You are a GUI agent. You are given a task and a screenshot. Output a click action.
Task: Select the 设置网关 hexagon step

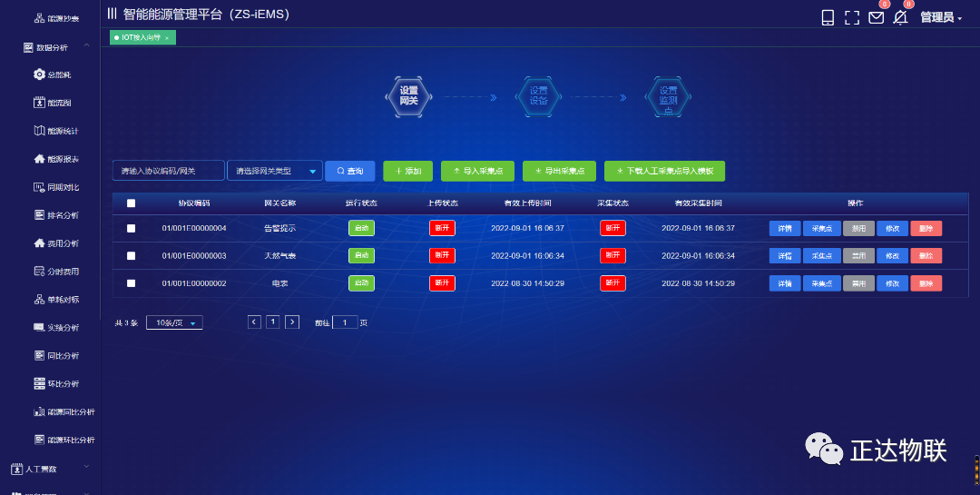408,96
